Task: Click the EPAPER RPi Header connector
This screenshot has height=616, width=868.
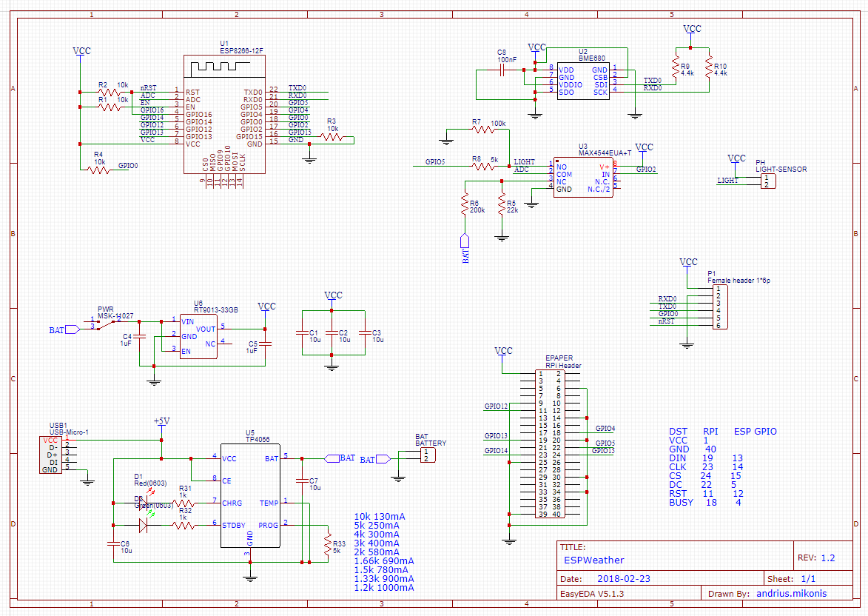Action: 550,443
